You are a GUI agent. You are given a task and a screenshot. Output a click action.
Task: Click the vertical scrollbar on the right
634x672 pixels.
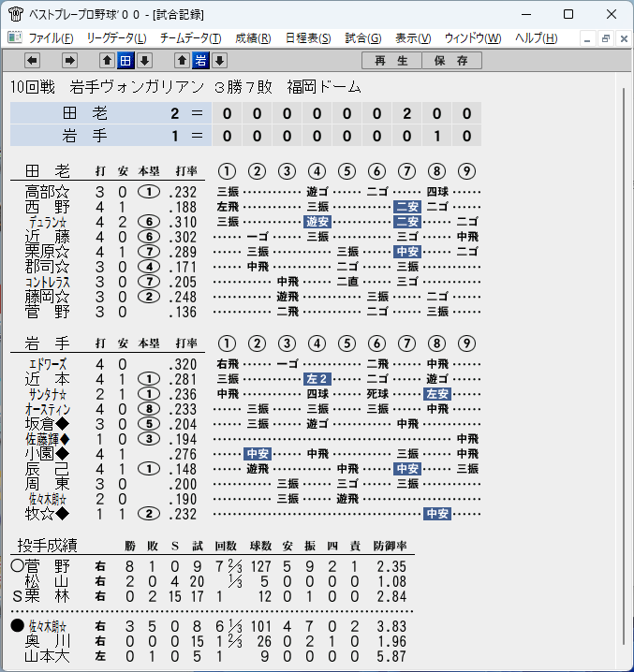pos(624,367)
